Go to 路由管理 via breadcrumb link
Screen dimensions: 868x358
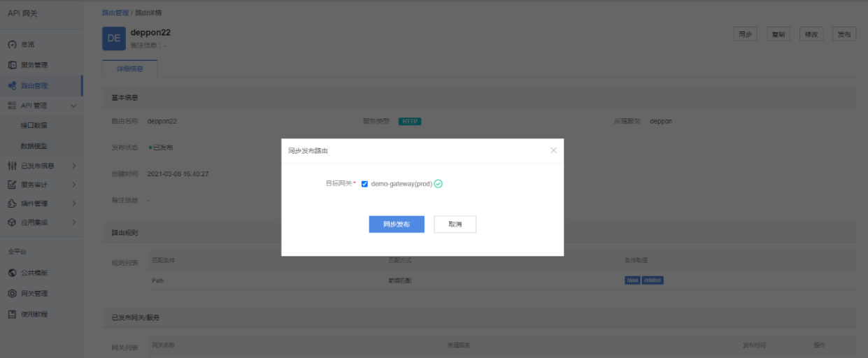(x=115, y=13)
